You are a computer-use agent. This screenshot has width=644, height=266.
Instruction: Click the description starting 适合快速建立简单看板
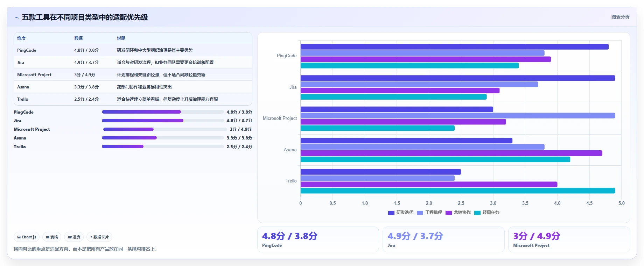tap(167, 99)
